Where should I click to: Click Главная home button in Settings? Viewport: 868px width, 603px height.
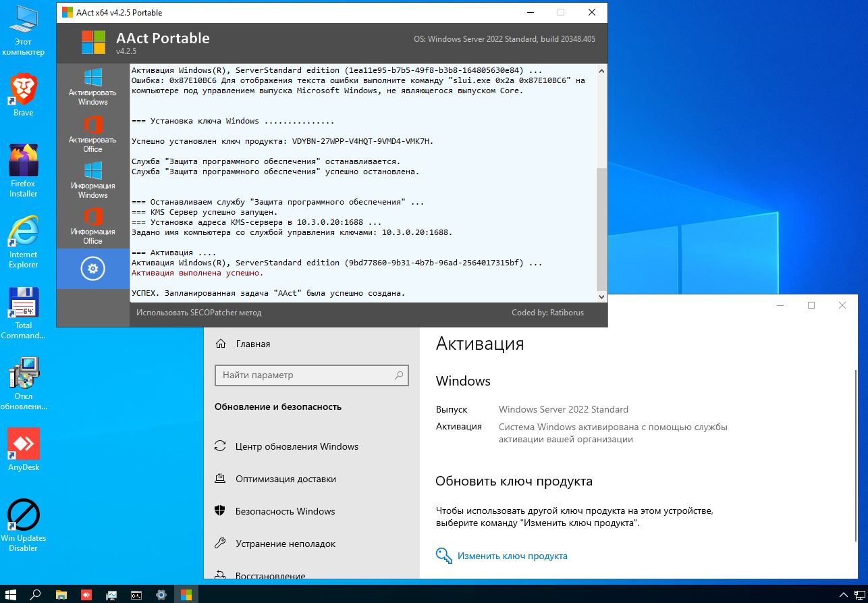pyautogui.click(x=252, y=344)
